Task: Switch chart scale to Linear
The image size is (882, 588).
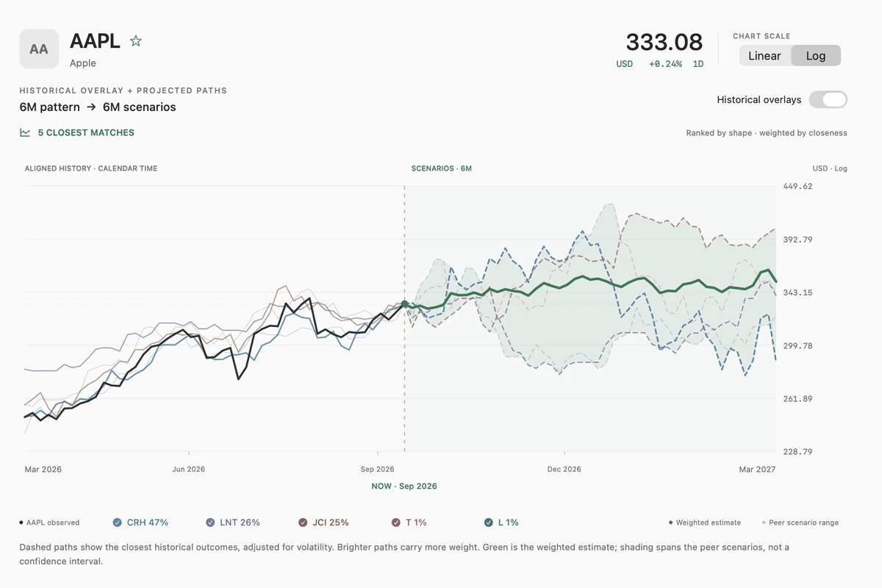Action: (764, 56)
